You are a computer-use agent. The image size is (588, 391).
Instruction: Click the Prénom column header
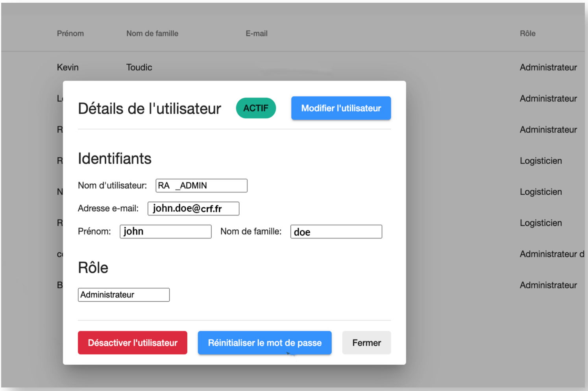70,33
